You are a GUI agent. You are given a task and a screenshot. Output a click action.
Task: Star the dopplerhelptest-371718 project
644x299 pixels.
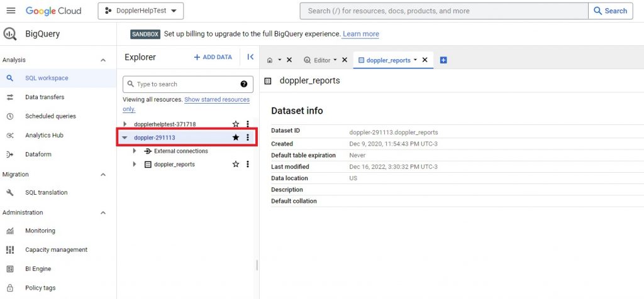point(236,124)
